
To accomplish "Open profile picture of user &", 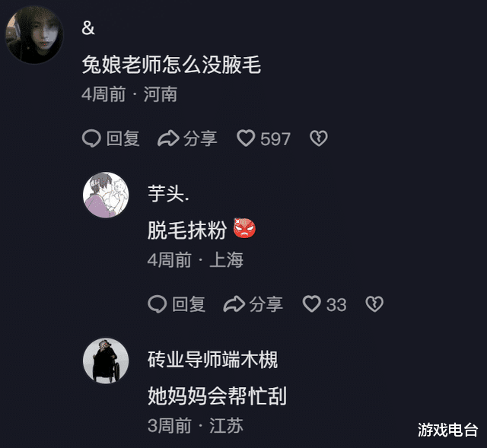I will 34,35.
